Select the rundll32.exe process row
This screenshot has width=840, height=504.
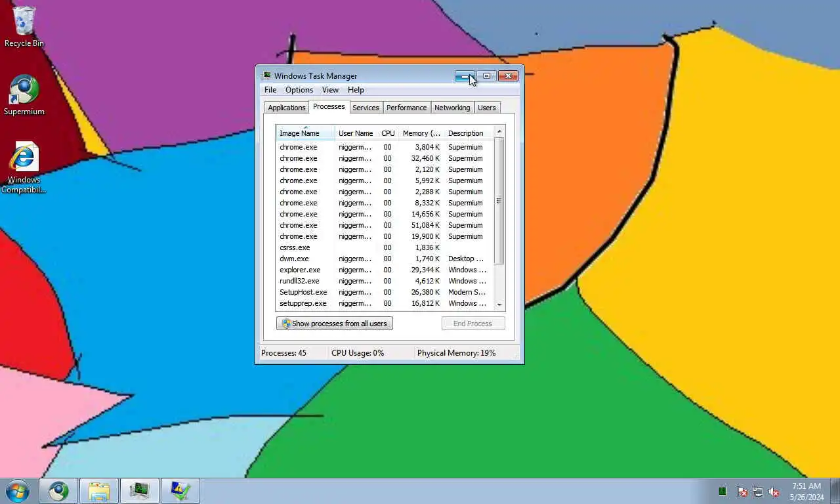pyautogui.click(x=385, y=281)
